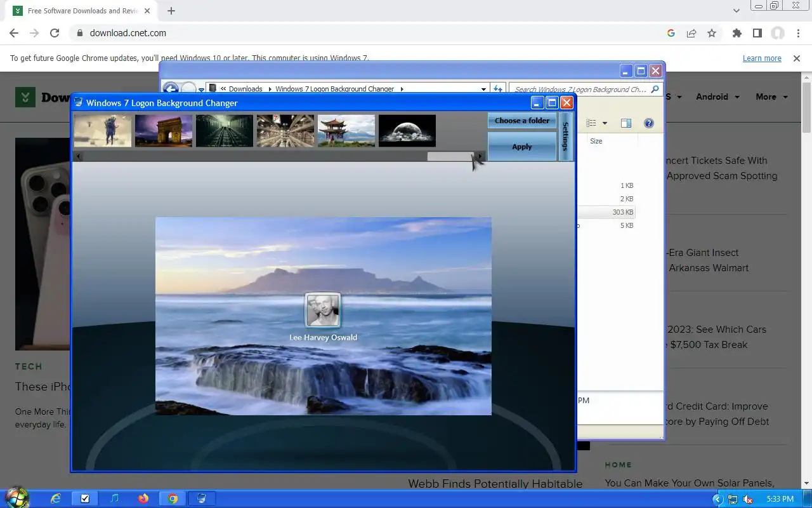Open the Windows Start button
The image size is (812, 508).
pos(17,498)
